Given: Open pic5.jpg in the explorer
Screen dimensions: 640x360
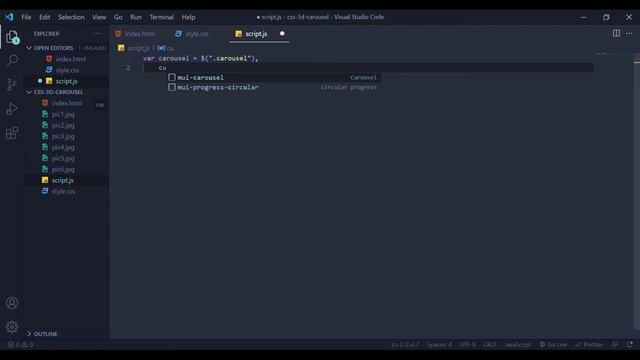Looking at the screenshot, I should click(63, 158).
